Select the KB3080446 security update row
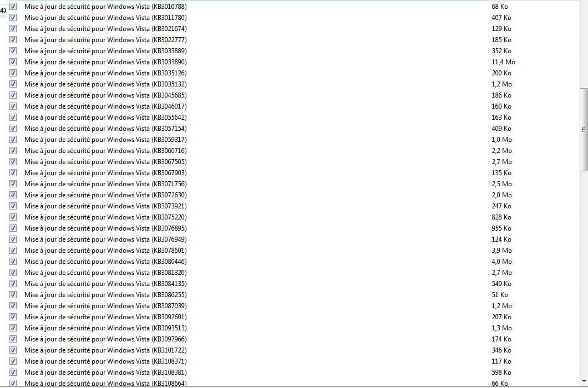 (x=105, y=261)
